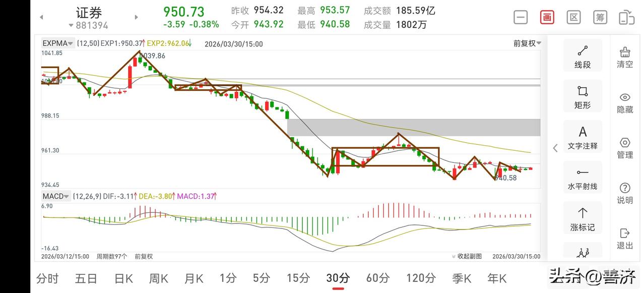644x293 pixels.
Task: Hide drawings using the eye icon
Action: point(625,102)
